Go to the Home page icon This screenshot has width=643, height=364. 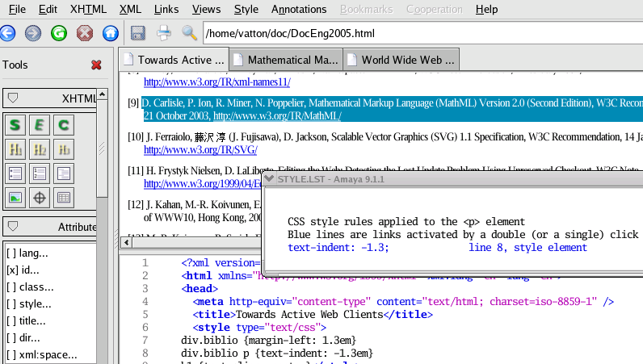coord(111,33)
